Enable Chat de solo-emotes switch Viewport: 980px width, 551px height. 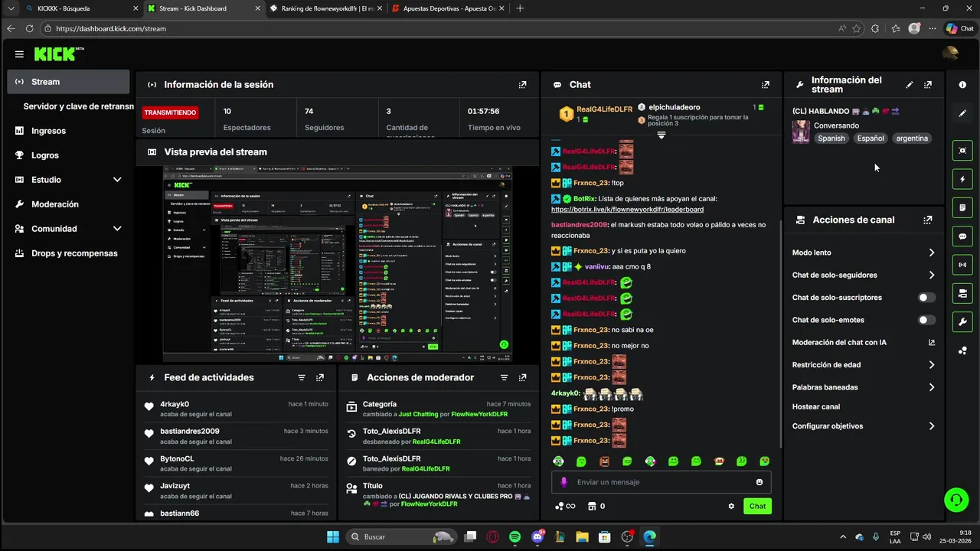(926, 320)
